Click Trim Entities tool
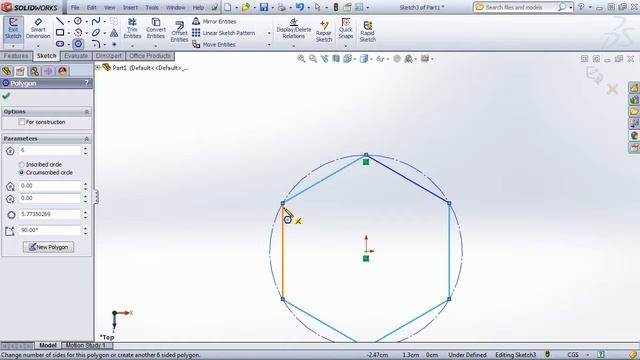 click(x=132, y=29)
